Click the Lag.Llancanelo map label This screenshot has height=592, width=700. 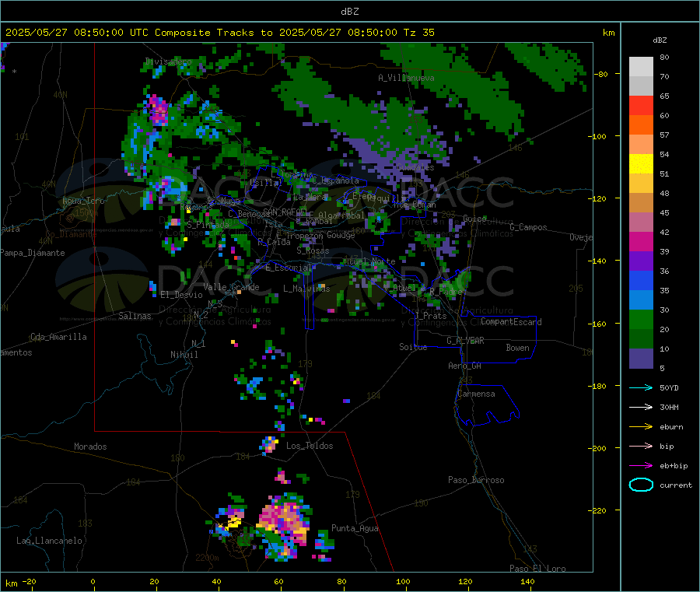tap(49, 541)
